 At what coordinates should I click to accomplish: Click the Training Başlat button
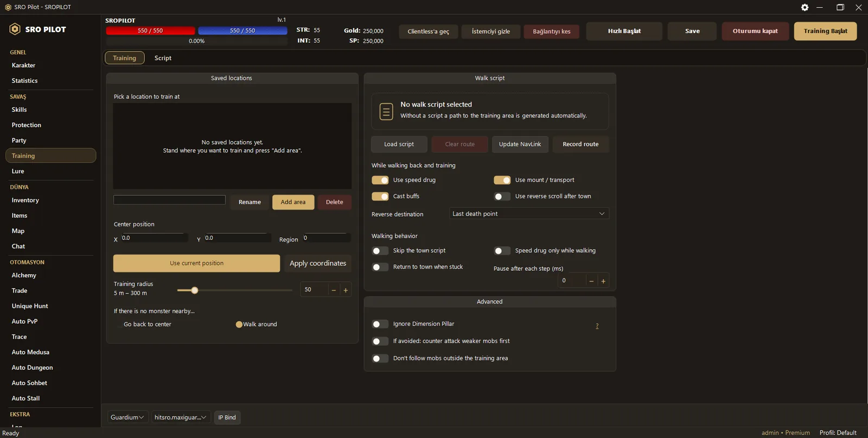(x=825, y=31)
